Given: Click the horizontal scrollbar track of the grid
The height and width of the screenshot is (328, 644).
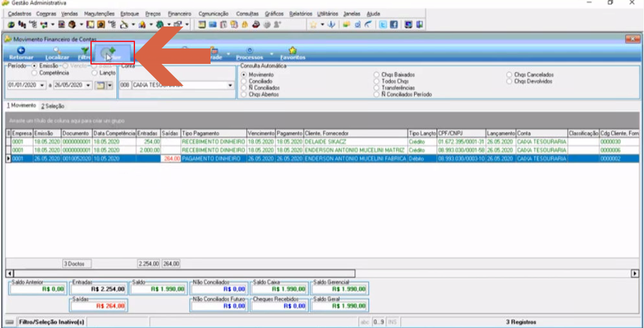Looking at the screenshot, I should 493,273.
